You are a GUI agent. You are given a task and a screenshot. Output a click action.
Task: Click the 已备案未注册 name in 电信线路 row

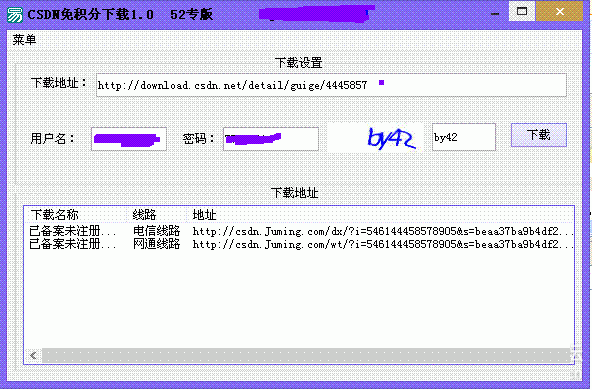72,231
